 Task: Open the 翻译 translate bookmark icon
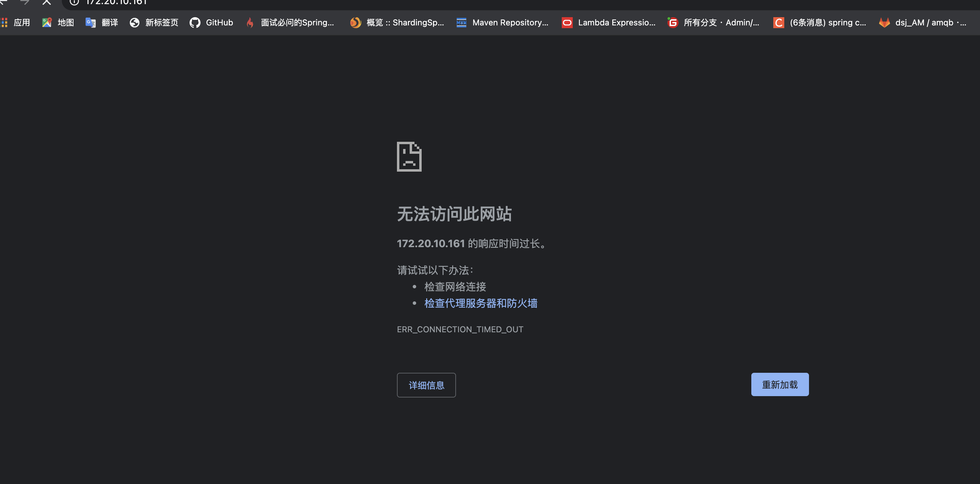coord(91,23)
